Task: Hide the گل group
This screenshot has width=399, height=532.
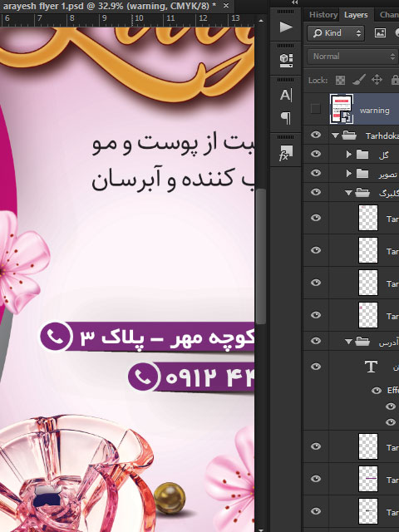Action: [316, 154]
